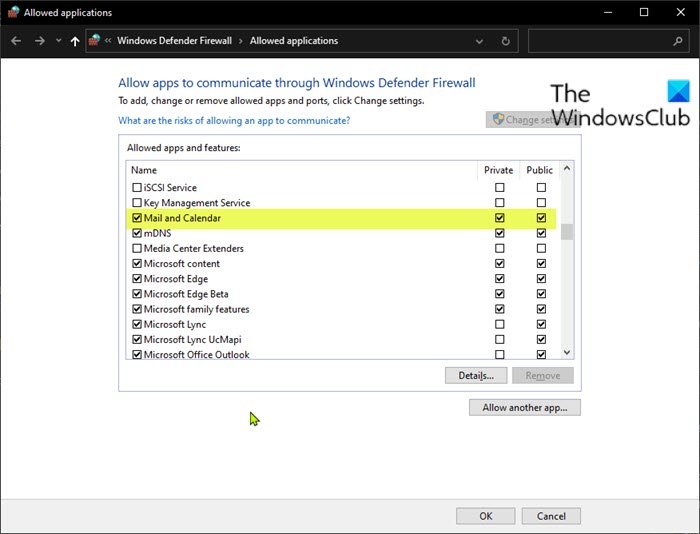700x534 pixels.
Task: Click the Allowed applications title bar icon
Action: [13, 12]
